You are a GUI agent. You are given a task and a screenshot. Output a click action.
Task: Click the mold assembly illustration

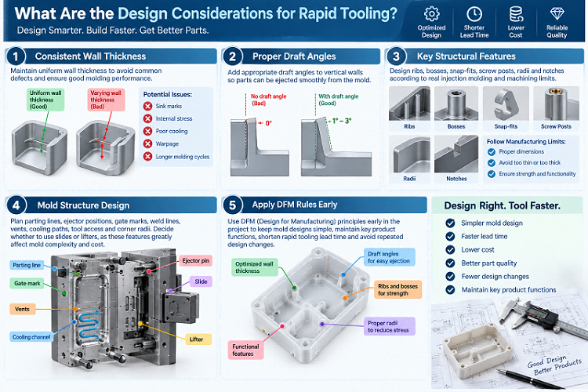click(125, 310)
